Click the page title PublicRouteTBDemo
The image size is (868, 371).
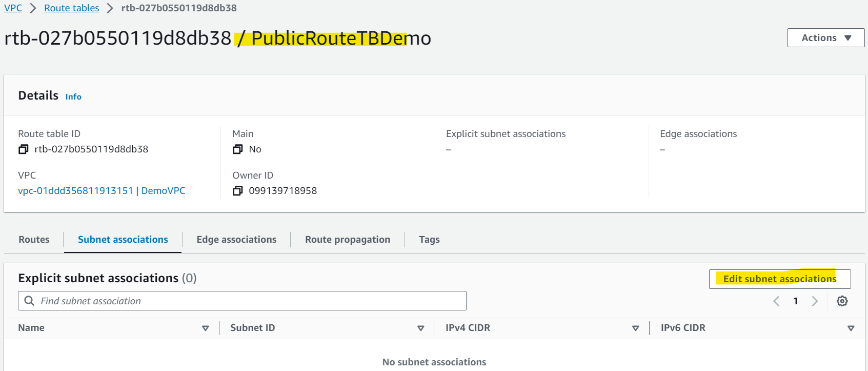pos(341,38)
